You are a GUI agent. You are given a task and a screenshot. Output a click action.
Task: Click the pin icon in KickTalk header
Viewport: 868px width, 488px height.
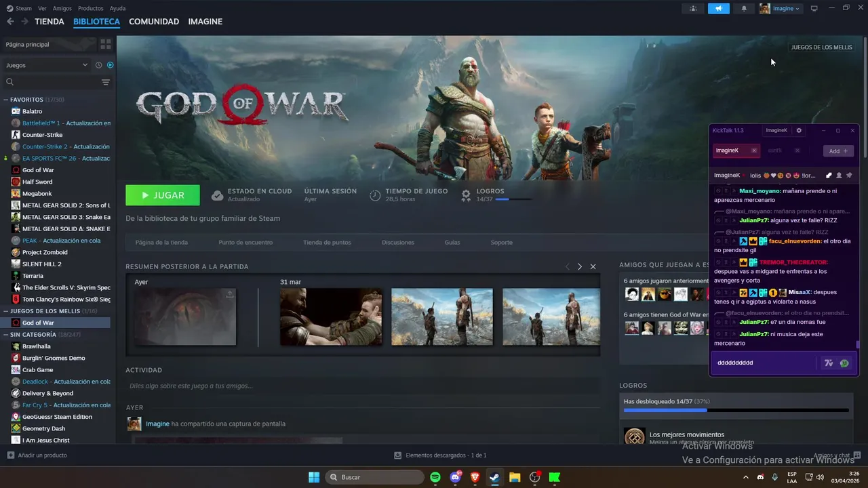[850, 176]
